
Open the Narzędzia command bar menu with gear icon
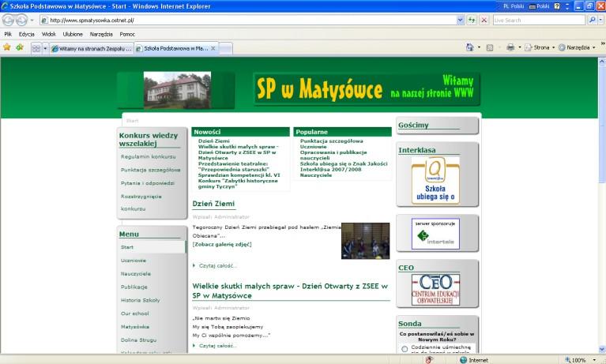click(x=577, y=47)
